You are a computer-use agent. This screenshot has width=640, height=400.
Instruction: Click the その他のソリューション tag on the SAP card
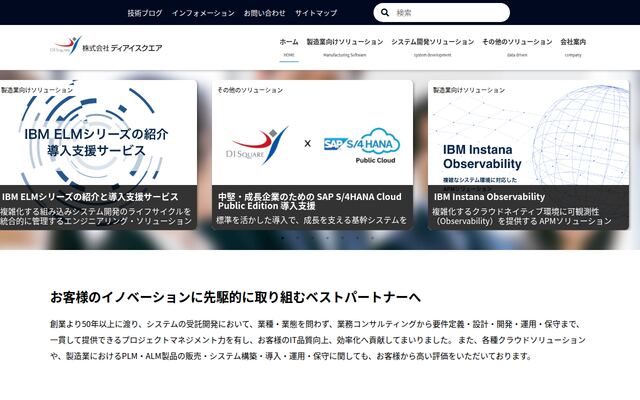[x=250, y=90]
